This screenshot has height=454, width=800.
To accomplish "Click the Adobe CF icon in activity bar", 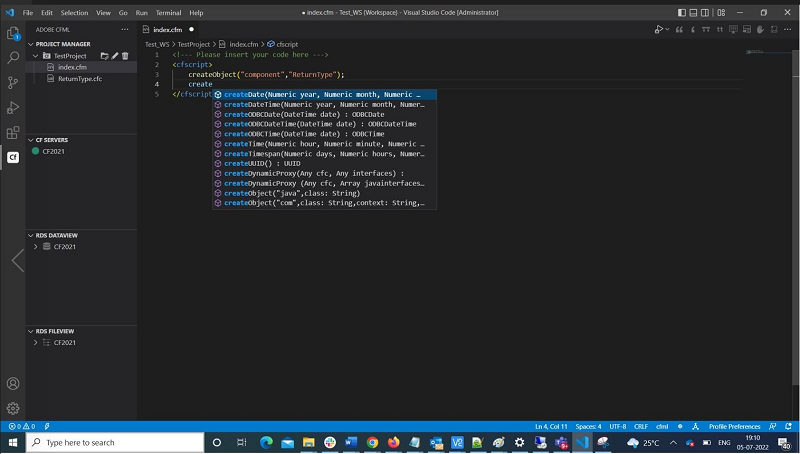I will point(13,157).
